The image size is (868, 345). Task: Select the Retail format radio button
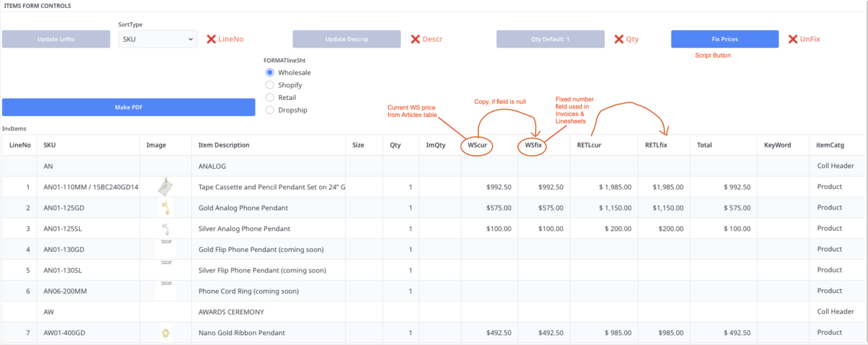point(270,97)
